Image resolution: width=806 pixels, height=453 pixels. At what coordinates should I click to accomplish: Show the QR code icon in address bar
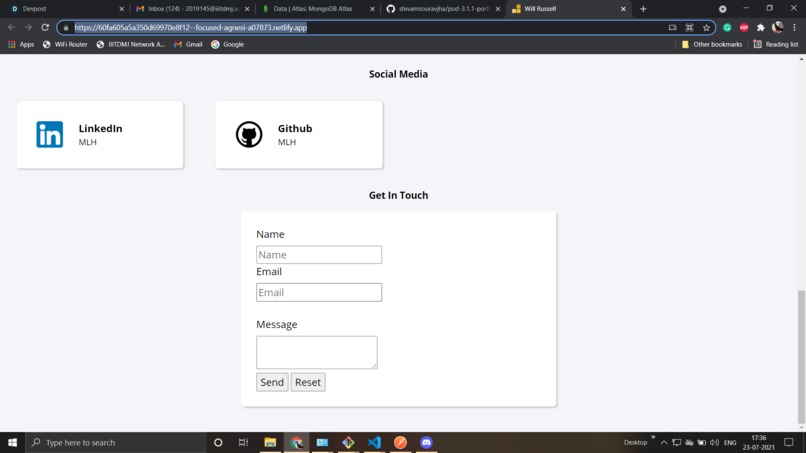pos(689,27)
